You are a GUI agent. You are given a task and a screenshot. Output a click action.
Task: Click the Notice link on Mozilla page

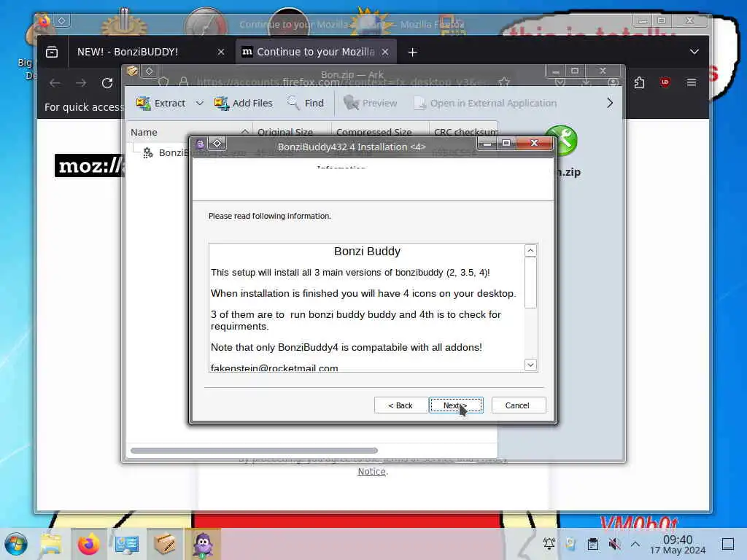(371, 472)
